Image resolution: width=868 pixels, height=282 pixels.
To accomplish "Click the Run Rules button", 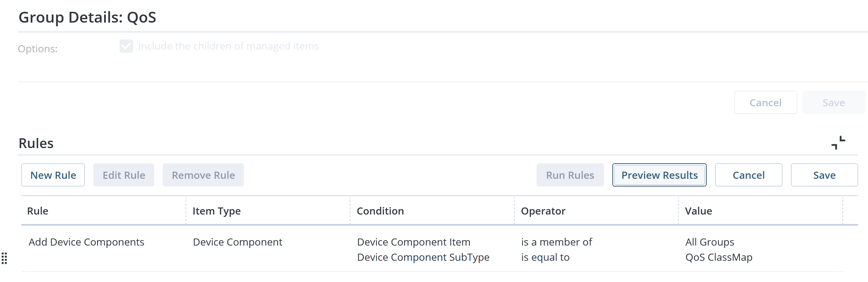I will [570, 175].
